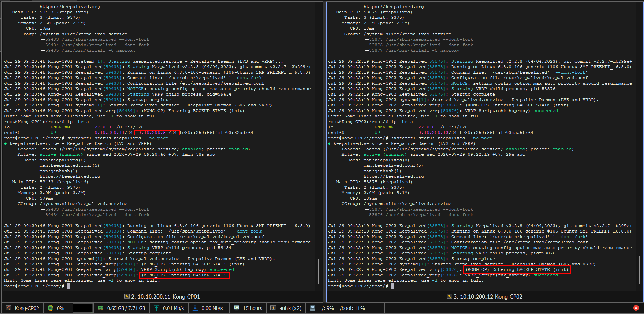Click 'fe80::250:56ff:fe93:aa5f/64' IPv6 address
Viewport: 644px width, 314px height.
(x=496, y=133)
